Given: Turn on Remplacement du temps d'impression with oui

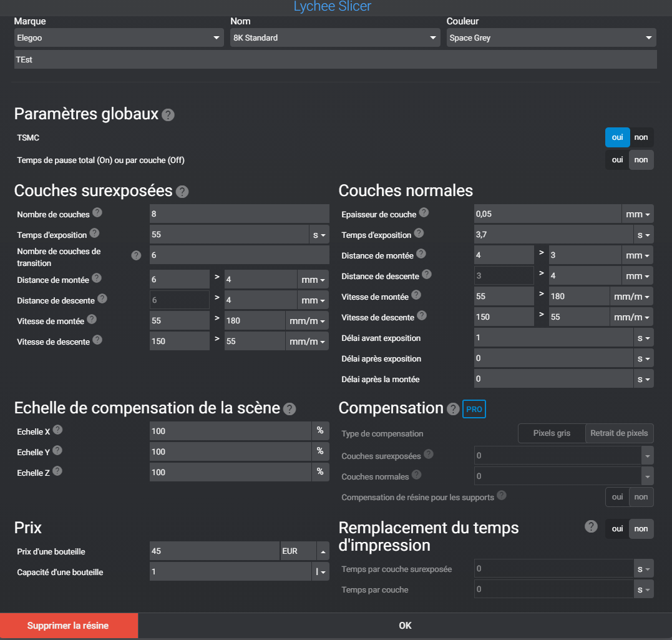Looking at the screenshot, I should pos(617,529).
